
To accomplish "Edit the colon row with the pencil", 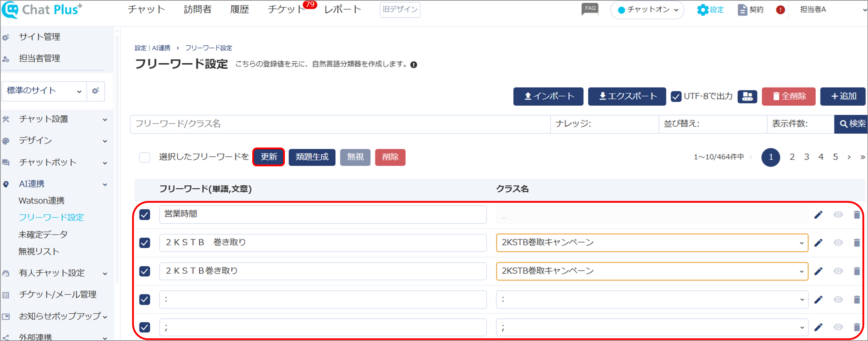I will tap(818, 299).
